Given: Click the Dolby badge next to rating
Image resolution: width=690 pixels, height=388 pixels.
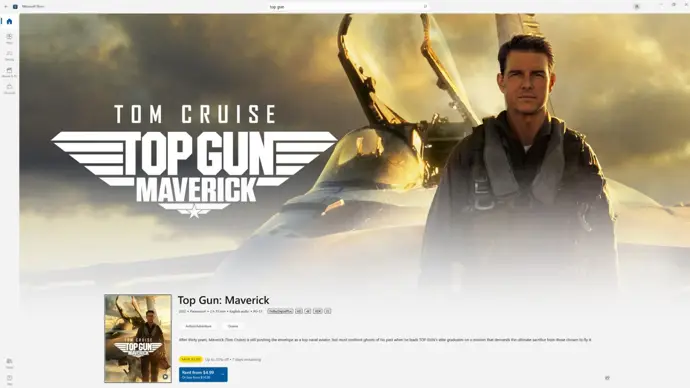Looking at the screenshot, I should coord(280,311).
